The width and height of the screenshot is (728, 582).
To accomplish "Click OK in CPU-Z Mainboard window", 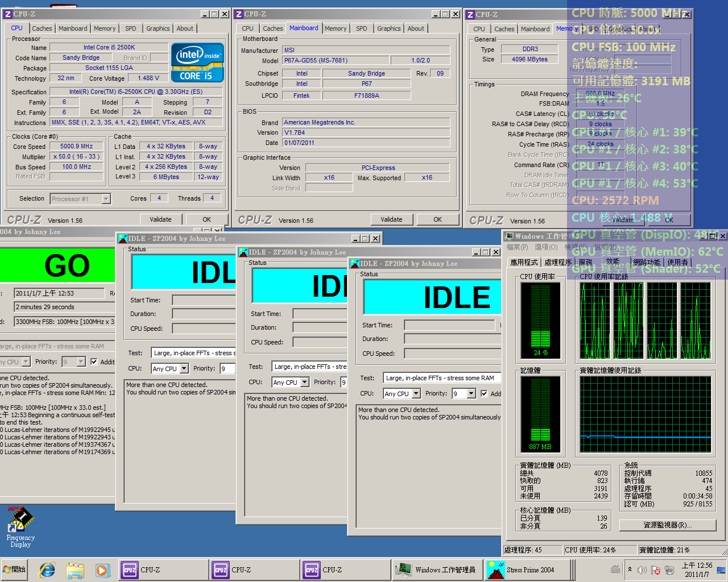I will click(x=437, y=219).
